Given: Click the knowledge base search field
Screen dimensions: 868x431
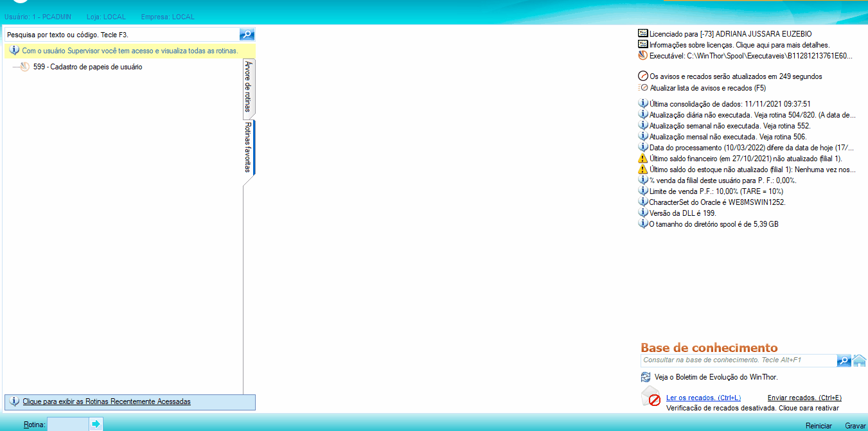Looking at the screenshot, I should pos(739,360).
